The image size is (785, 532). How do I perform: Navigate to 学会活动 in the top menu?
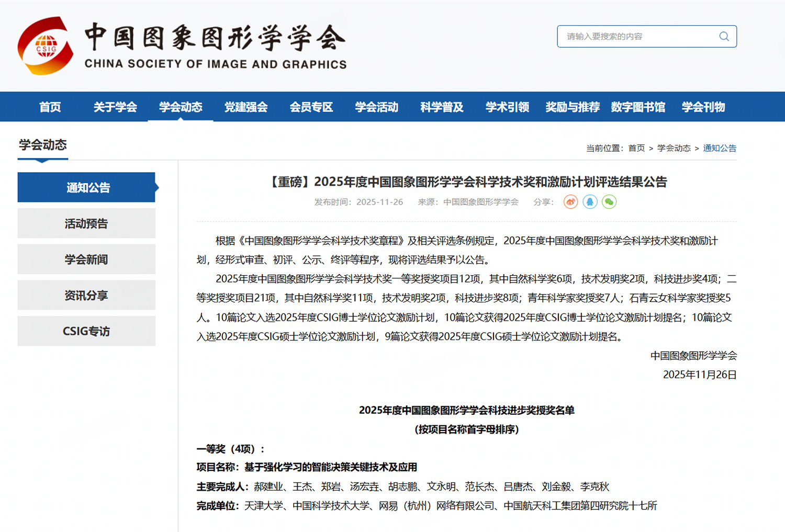pos(376,107)
